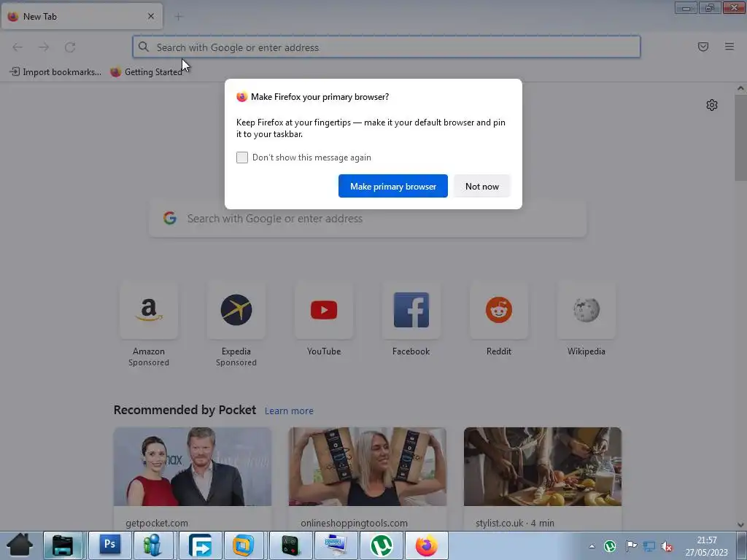Click Learn more next to Pocket

click(x=289, y=411)
